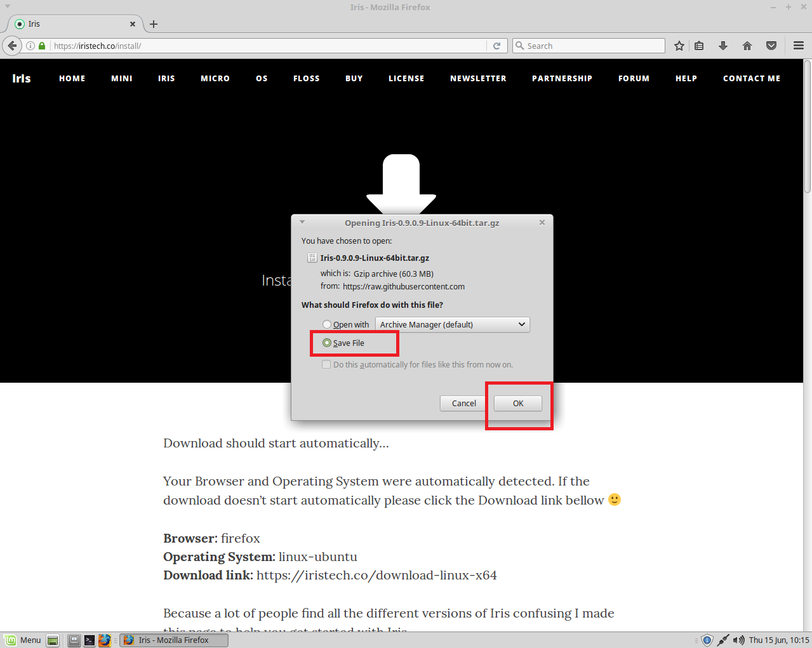Go to MINI in the site navigation
Viewport: 812px width, 648px height.
(122, 79)
